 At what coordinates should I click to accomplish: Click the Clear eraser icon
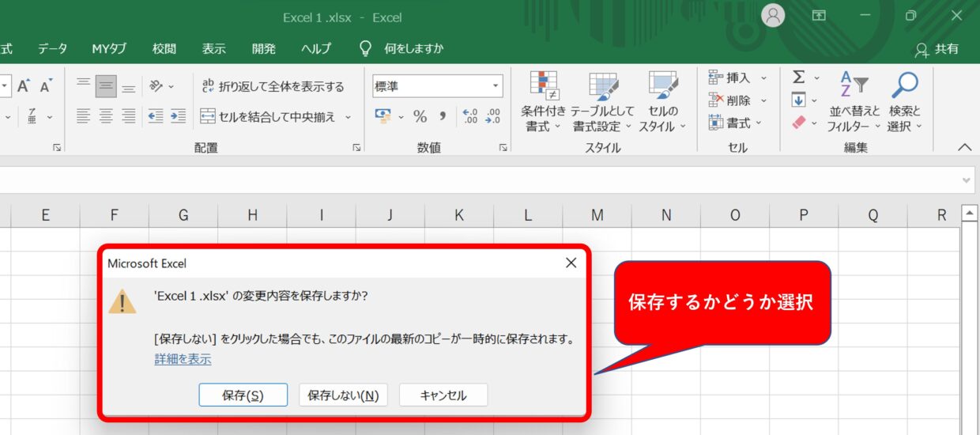point(798,123)
